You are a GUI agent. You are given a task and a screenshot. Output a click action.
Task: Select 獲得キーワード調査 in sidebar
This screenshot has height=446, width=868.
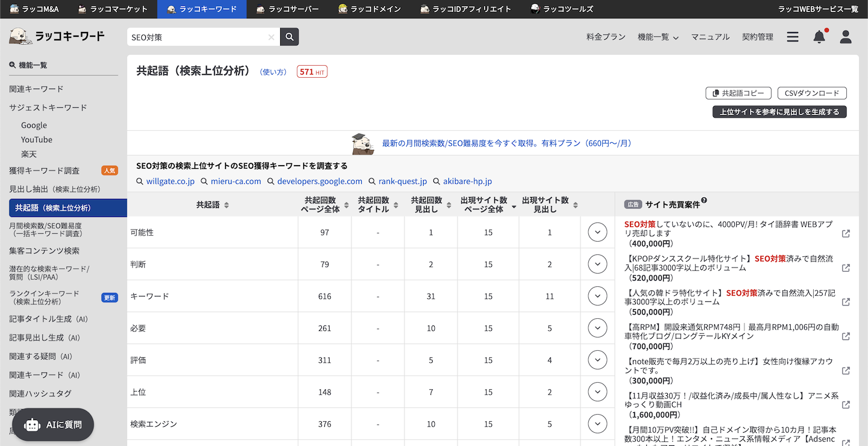pos(45,171)
